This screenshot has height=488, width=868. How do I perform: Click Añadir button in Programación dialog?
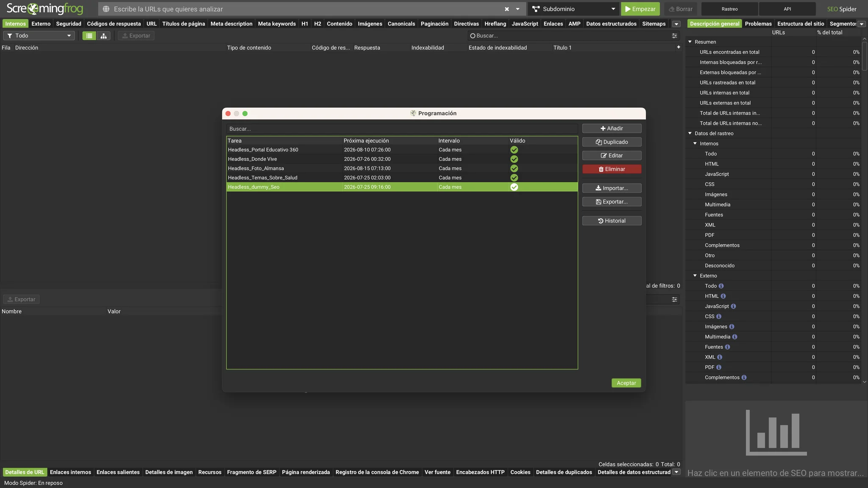[x=612, y=128]
